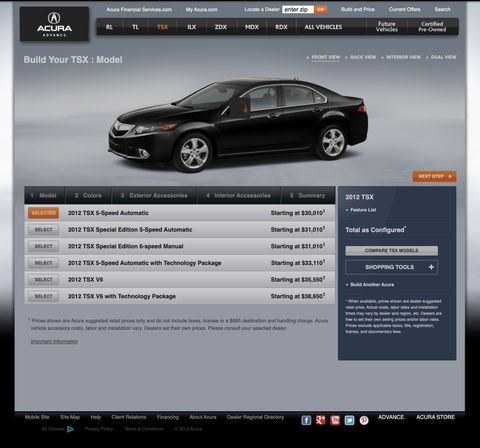
Task: Open Site Map footer link
Action: [x=70, y=417]
